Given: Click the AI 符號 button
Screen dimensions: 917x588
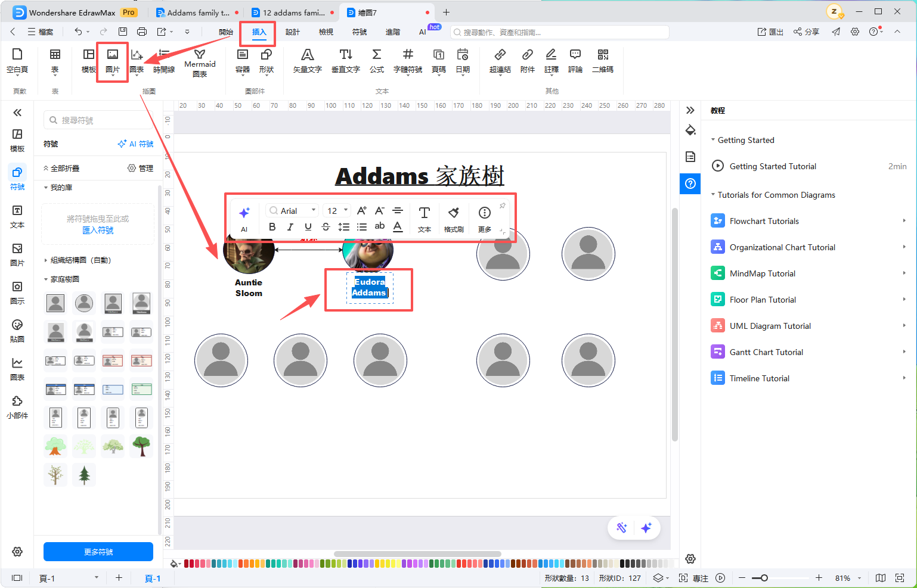Looking at the screenshot, I should coord(135,144).
